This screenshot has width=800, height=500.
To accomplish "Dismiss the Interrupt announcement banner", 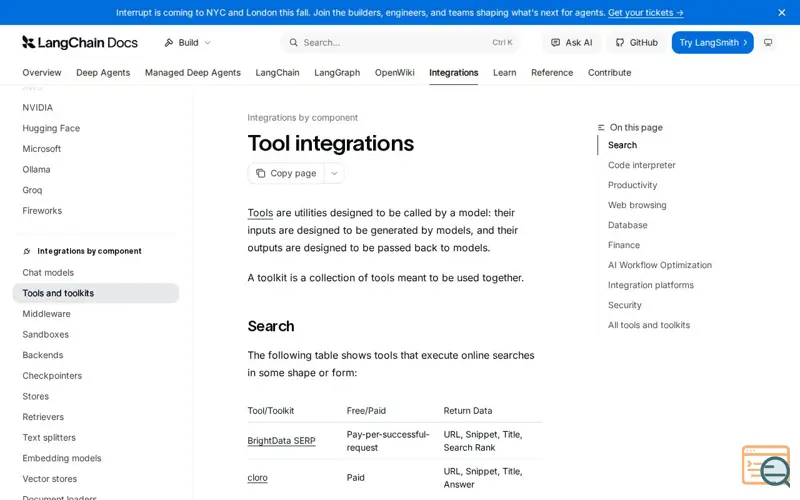I will coord(782,13).
